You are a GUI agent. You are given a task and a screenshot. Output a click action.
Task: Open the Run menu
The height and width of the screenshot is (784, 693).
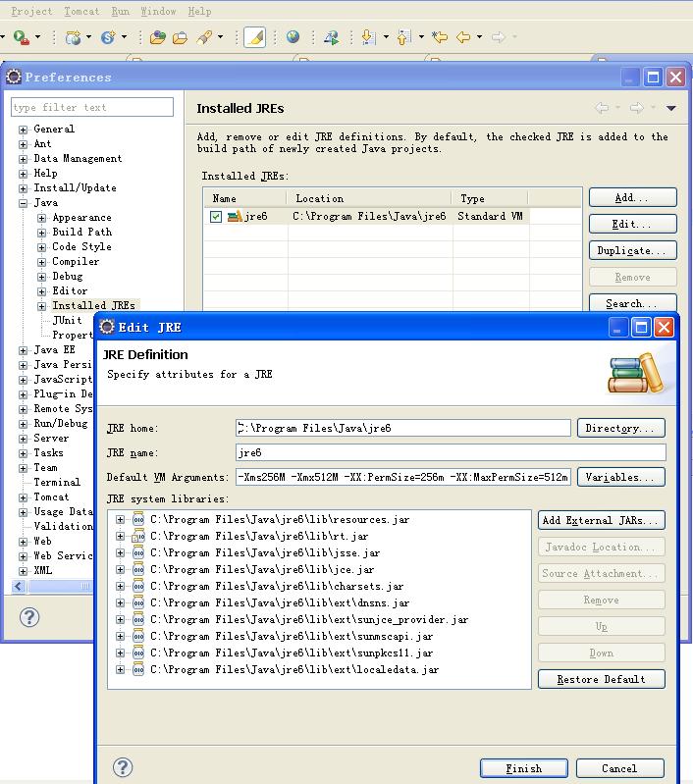[x=120, y=11]
